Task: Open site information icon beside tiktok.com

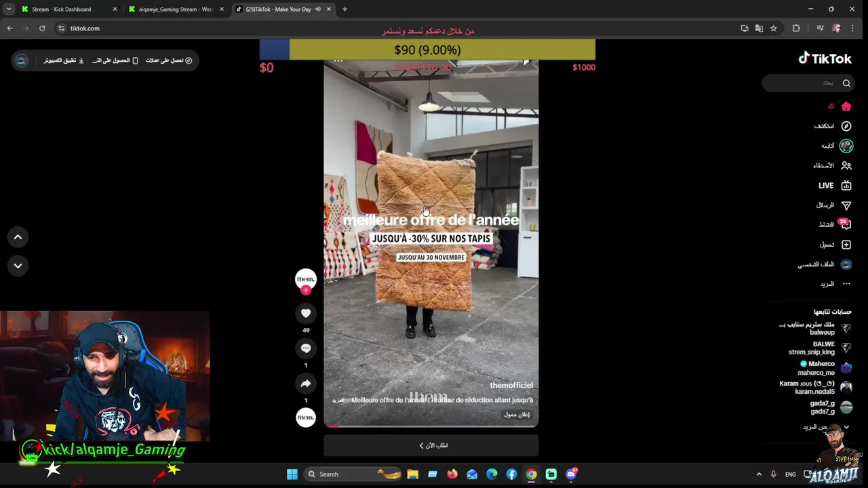Action: 61,28
